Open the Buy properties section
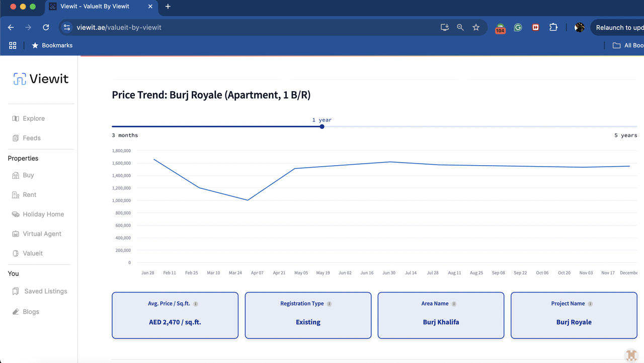The image size is (644, 363). (x=28, y=175)
